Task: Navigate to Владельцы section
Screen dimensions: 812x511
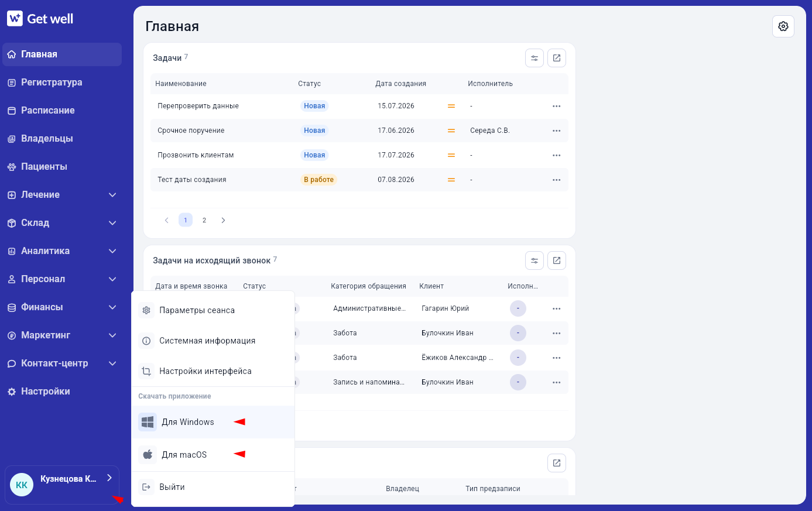Action: 62,139
